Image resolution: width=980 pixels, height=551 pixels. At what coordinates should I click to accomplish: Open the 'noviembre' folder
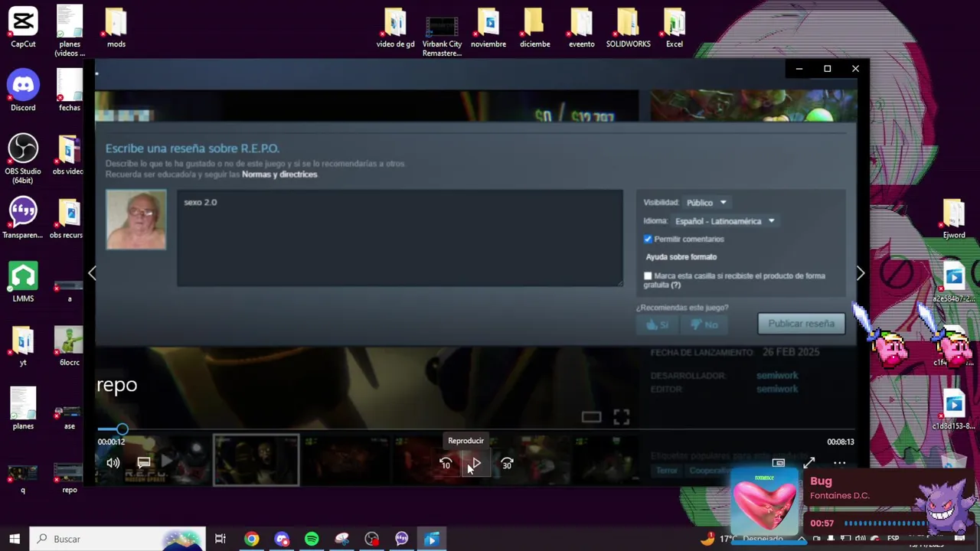coord(488,28)
